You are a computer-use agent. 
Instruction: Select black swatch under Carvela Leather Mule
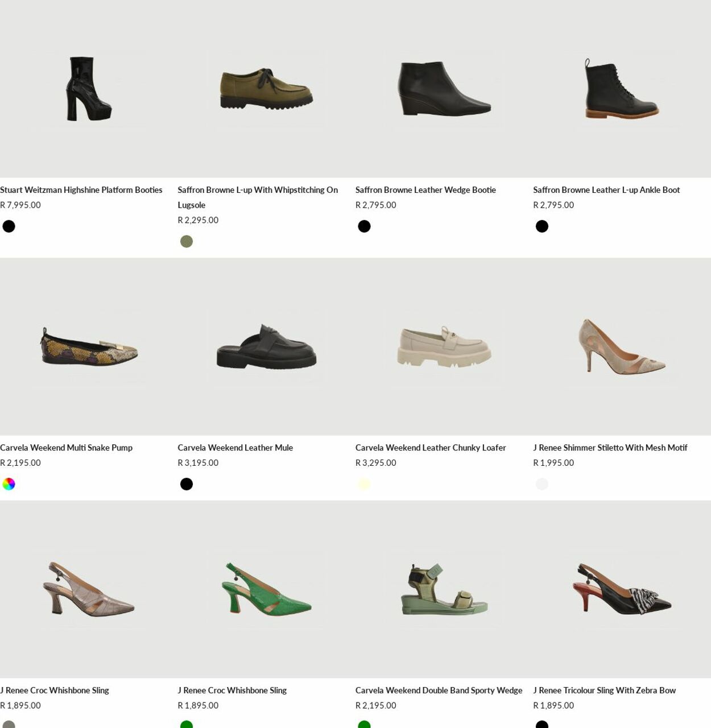pos(187,484)
